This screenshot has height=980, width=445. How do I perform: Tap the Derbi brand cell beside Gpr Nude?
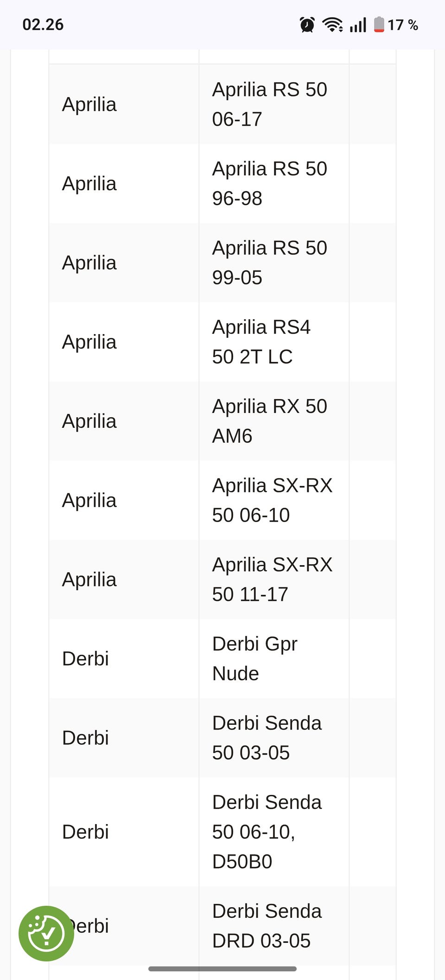pyautogui.click(x=86, y=658)
